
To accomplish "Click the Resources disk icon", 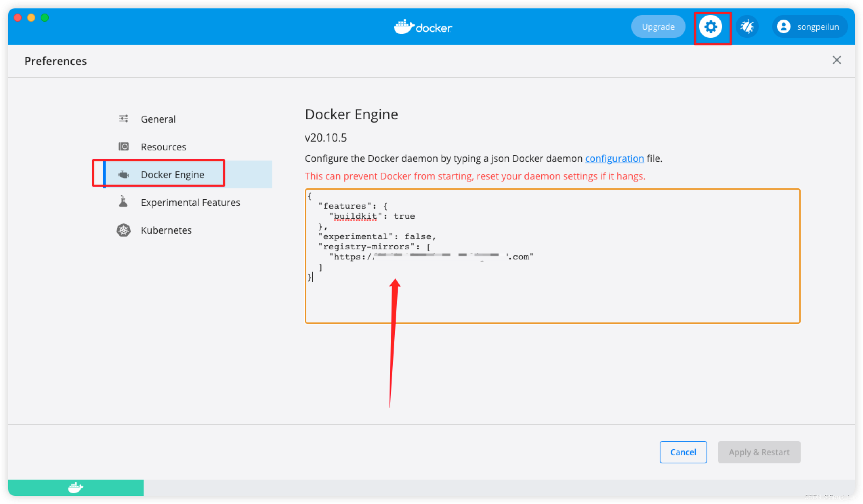I will pos(123,147).
